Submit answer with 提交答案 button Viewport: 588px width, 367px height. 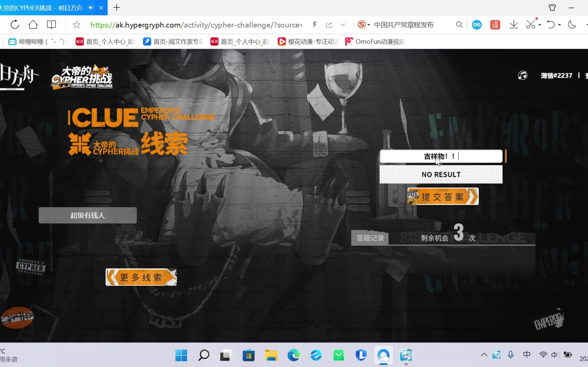pos(443,196)
